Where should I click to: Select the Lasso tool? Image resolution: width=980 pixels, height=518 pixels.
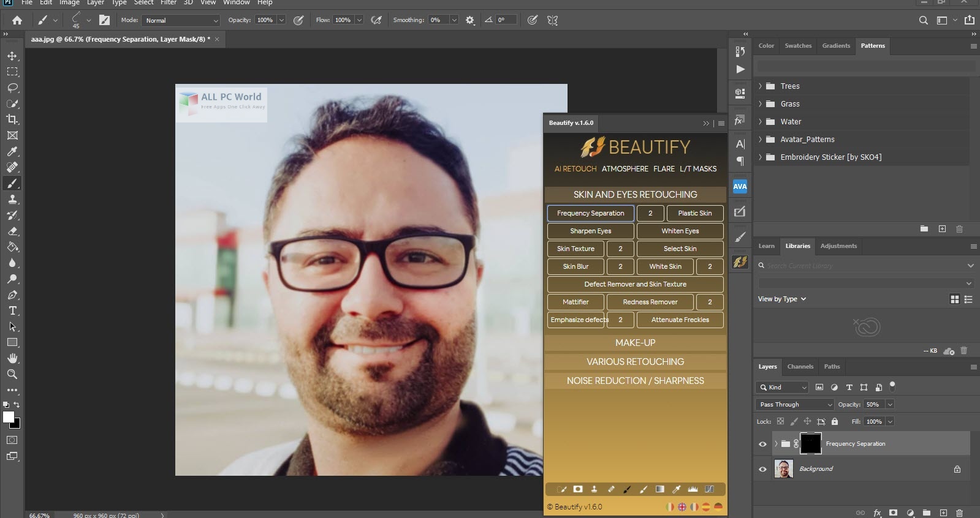[x=12, y=88]
